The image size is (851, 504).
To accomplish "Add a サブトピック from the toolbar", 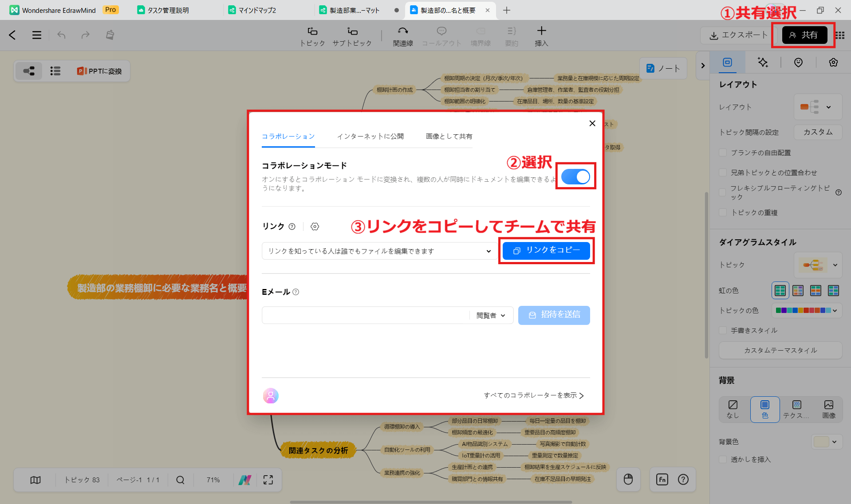I will pyautogui.click(x=352, y=36).
